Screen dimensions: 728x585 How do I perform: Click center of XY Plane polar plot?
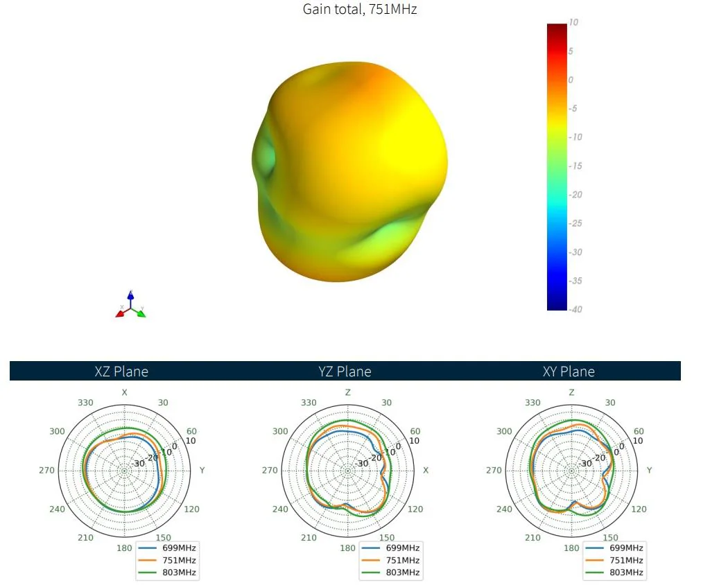tap(571, 471)
